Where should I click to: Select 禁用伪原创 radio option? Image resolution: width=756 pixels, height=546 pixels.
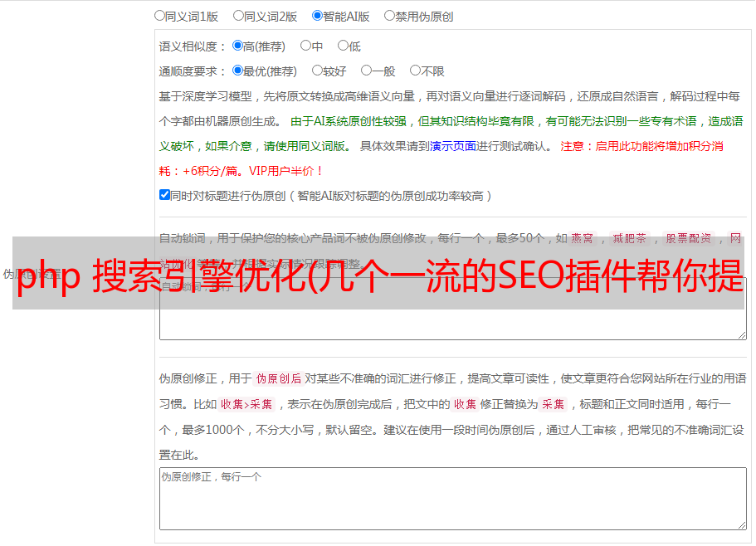click(x=389, y=16)
